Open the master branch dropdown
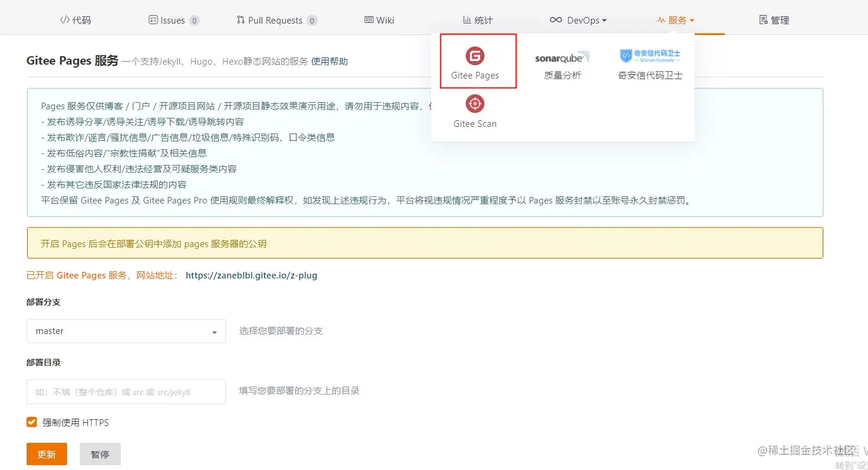 pos(126,331)
